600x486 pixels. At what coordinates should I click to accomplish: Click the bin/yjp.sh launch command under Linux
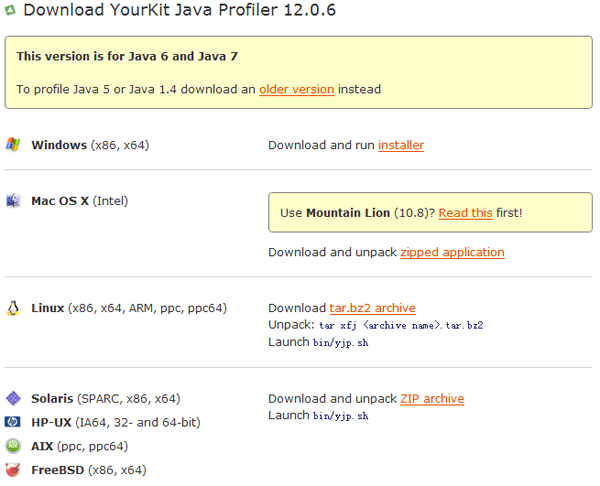point(340,343)
